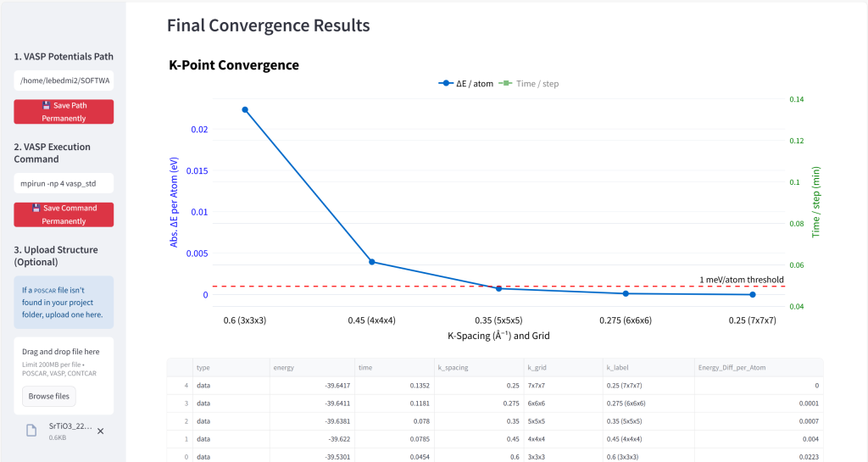Click the 0.35 (5x5x5) data point marker
Viewport: 868px width, 462px height.
pyautogui.click(x=498, y=289)
